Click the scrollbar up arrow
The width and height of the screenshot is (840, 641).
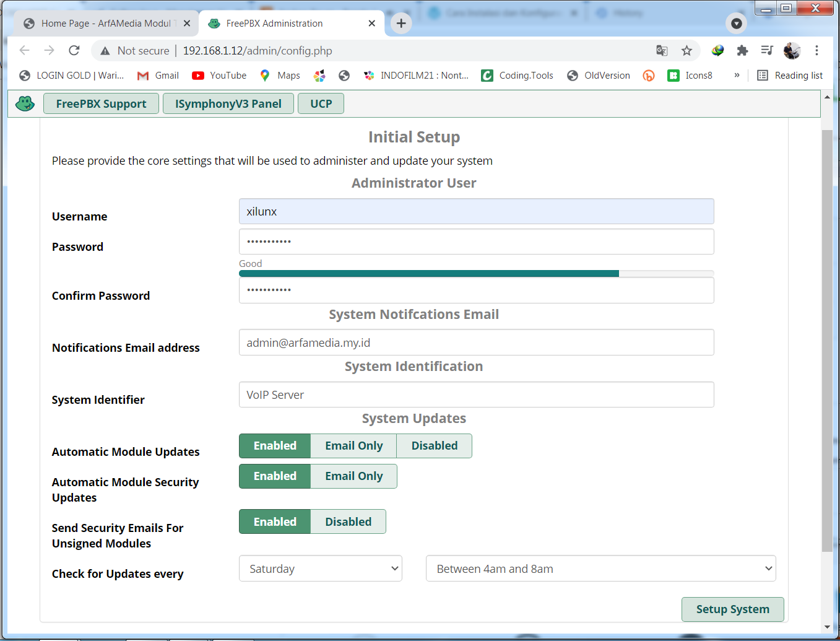(x=827, y=97)
